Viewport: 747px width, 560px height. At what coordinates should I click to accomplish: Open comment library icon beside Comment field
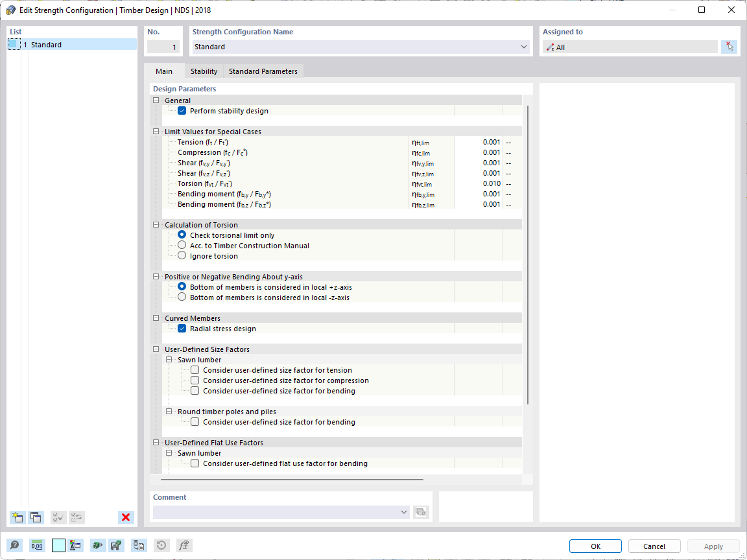click(x=421, y=512)
